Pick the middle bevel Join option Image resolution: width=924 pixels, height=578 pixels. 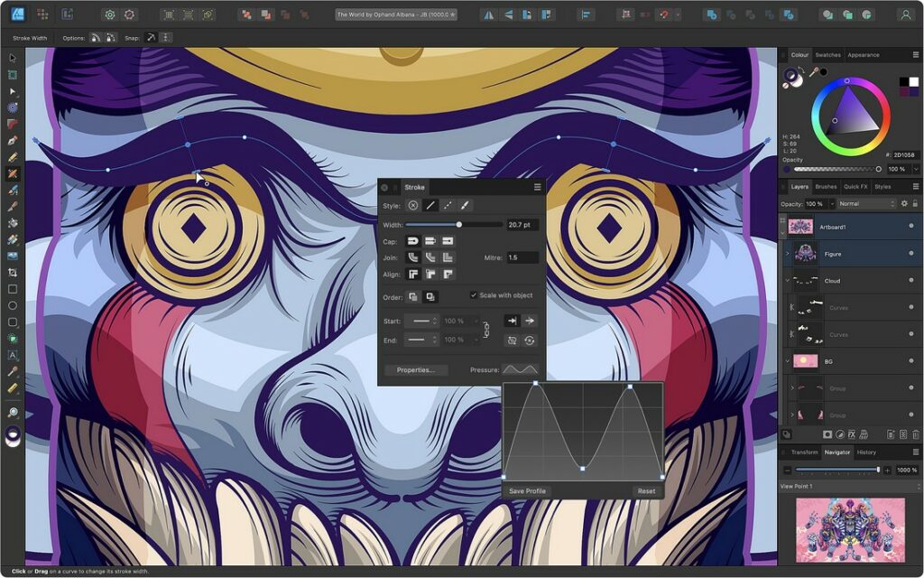point(429,256)
